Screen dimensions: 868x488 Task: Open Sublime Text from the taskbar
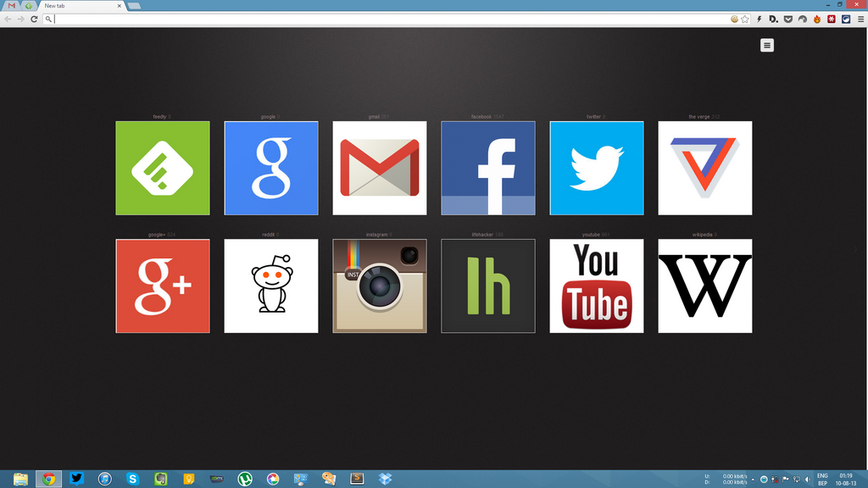(x=357, y=479)
